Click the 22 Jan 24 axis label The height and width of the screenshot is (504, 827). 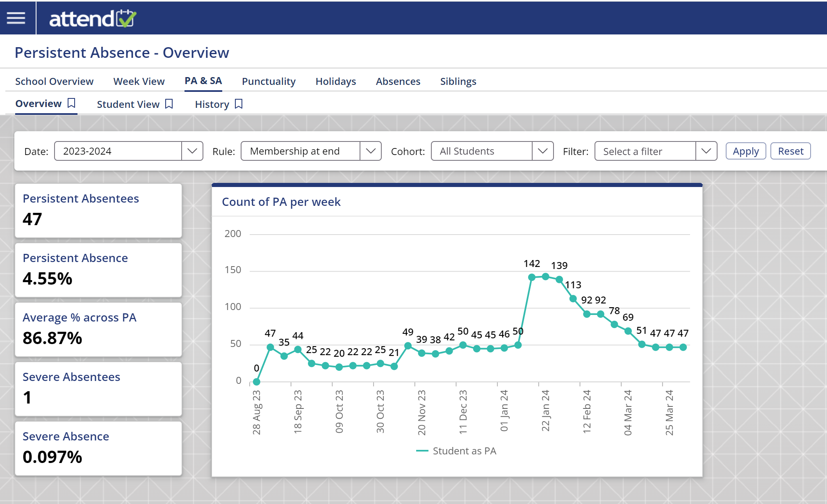[545, 410]
